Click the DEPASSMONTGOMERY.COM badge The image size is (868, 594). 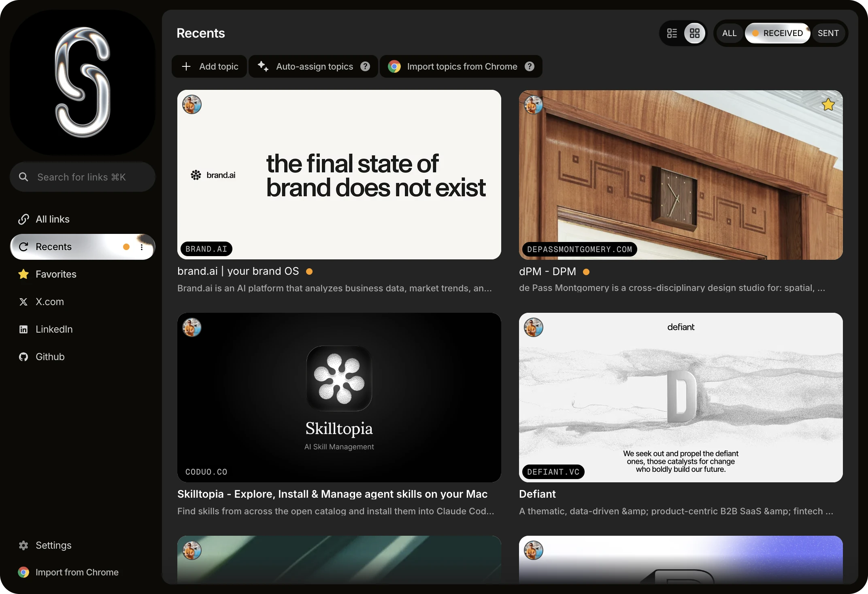580,249
